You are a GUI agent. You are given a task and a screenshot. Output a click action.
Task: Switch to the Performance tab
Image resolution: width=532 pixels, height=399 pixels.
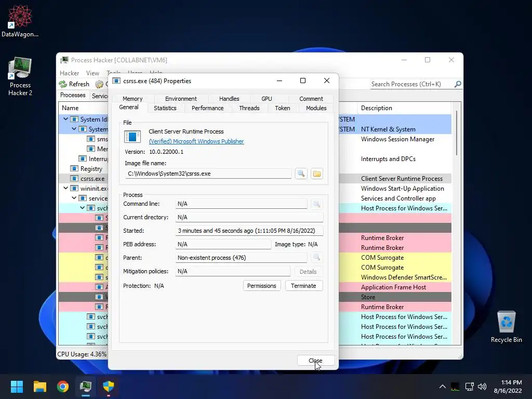pyautogui.click(x=207, y=108)
